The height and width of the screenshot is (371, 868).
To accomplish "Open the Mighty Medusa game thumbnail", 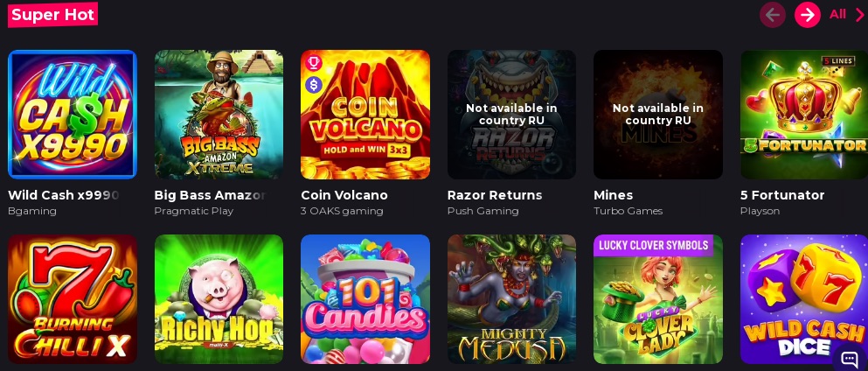I will coord(511,299).
